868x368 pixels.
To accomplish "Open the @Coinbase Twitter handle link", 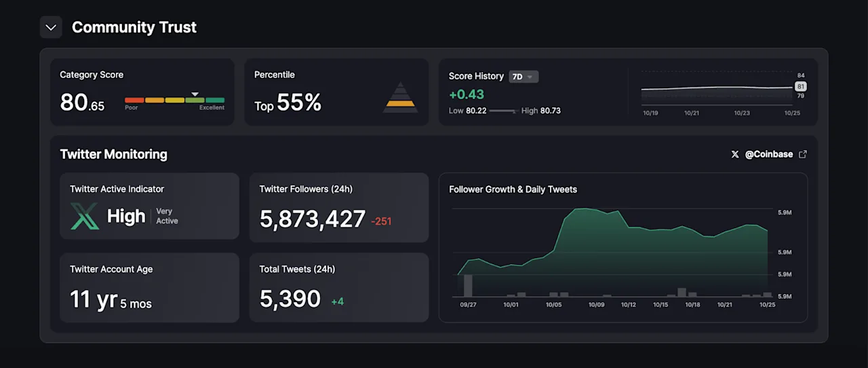I will coord(769,154).
